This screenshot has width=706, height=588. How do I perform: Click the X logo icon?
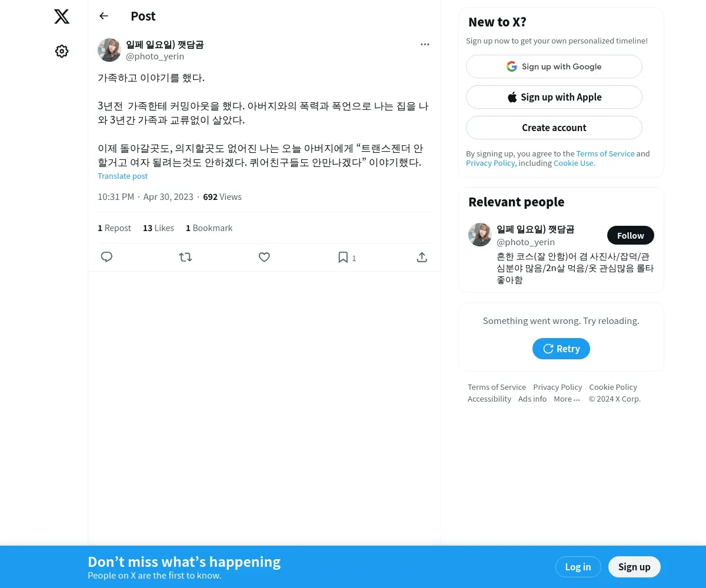(x=62, y=16)
